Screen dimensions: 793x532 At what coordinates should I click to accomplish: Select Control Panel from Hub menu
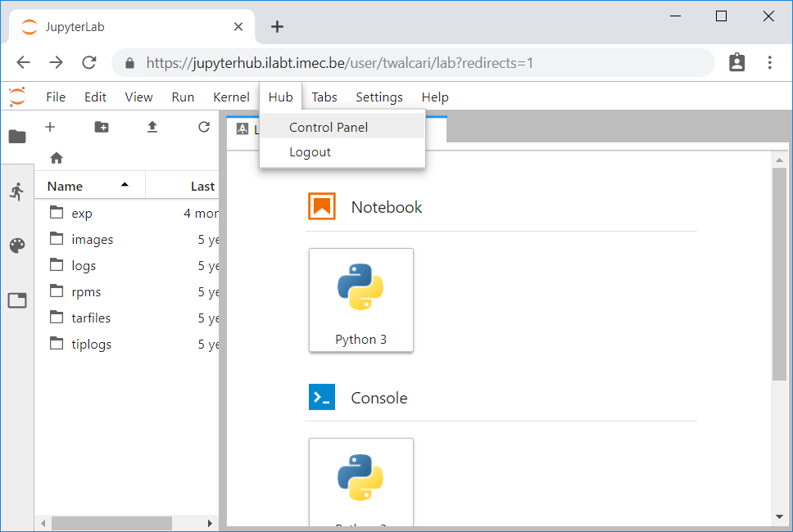click(342, 127)
